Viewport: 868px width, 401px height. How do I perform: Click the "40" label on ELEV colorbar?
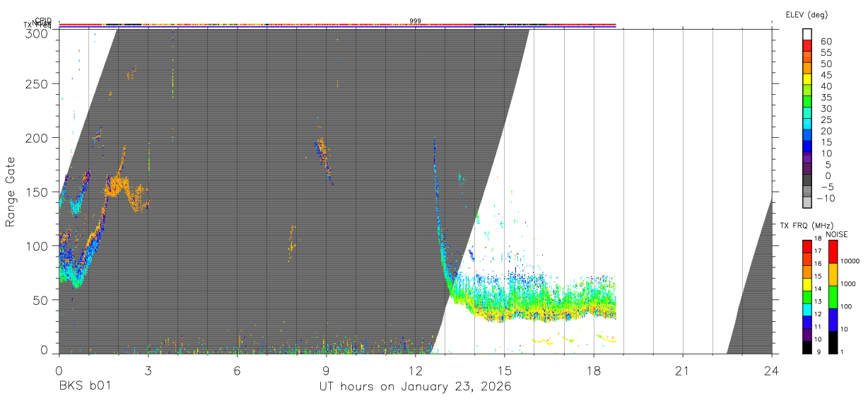coord(826,86)
